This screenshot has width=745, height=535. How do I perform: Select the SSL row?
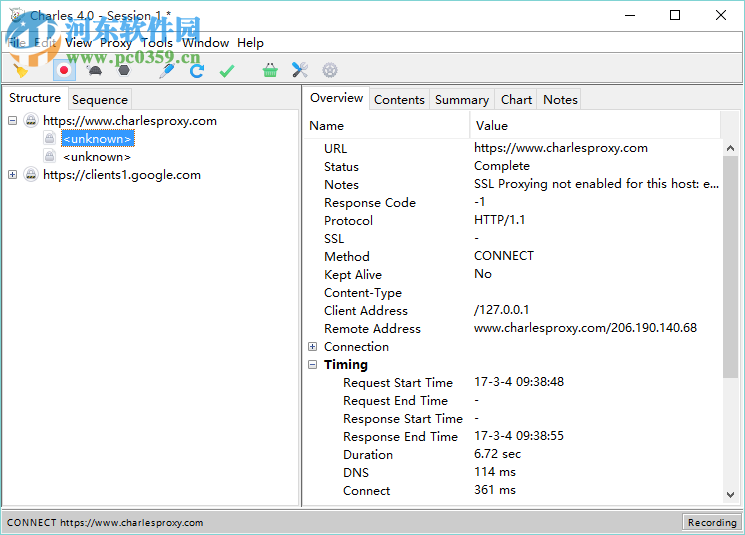click(x=513, y=239)
